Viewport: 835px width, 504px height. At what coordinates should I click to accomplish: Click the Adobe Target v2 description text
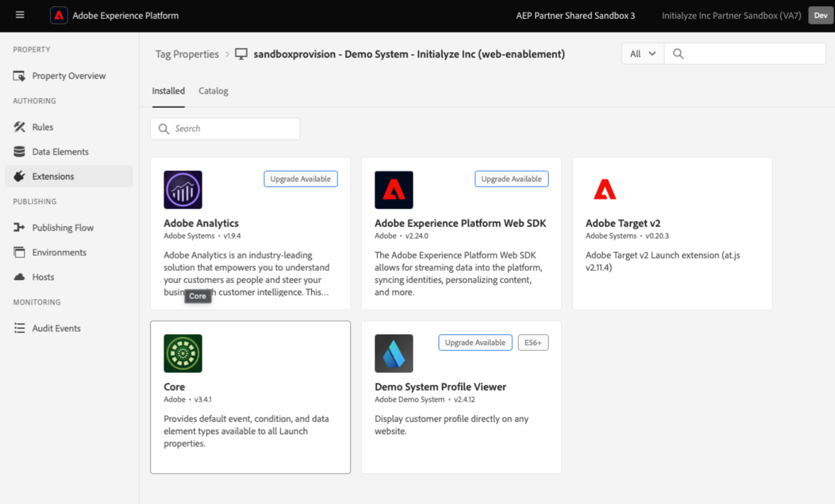[663, 261]
